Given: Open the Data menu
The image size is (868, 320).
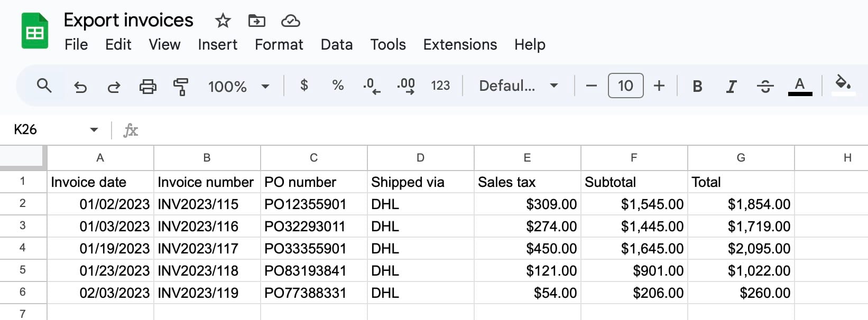Looking at the screenshot, I should [x=336, y=45].
